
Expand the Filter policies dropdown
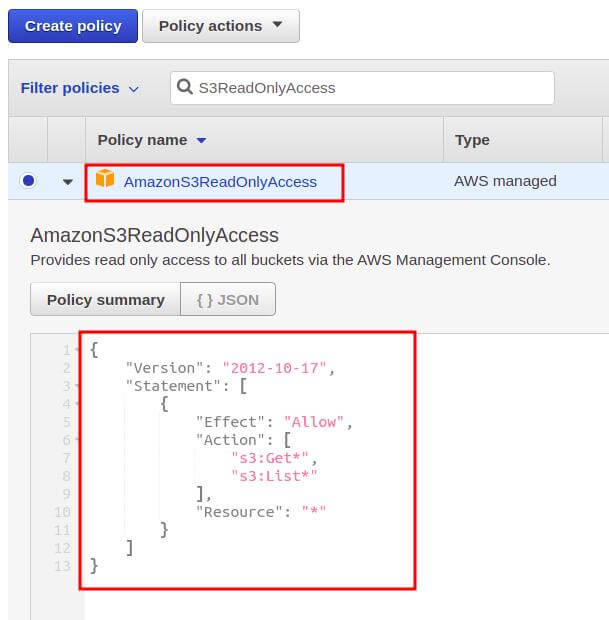coord(80,88)
